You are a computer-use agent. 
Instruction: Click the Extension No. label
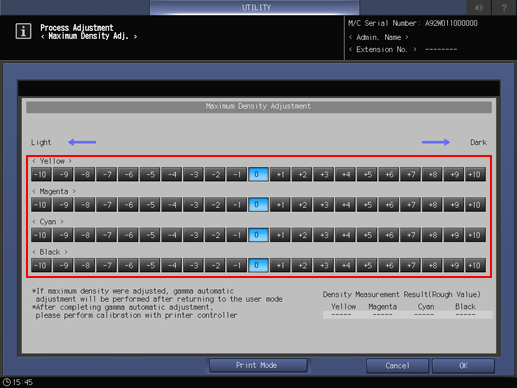pos(382,50)
